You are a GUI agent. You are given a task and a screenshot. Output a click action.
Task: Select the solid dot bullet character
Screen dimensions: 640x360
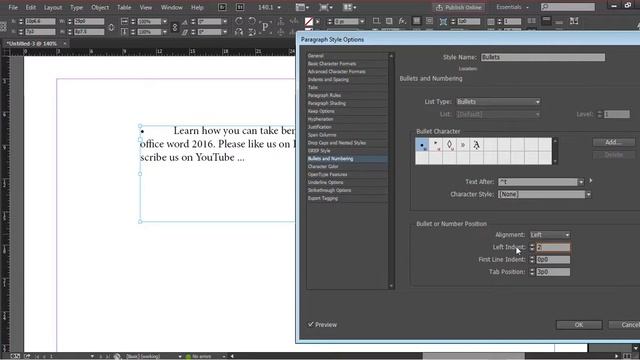point(422,144)
